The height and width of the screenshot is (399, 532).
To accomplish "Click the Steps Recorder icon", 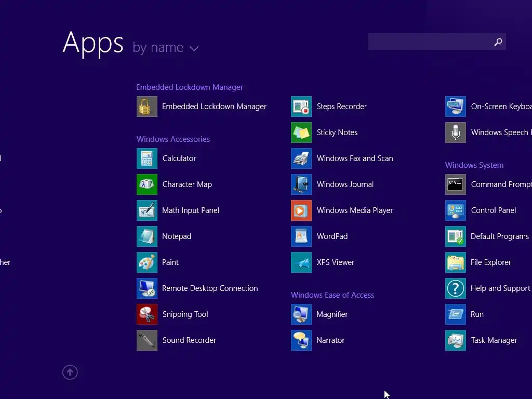I will 301,107.
